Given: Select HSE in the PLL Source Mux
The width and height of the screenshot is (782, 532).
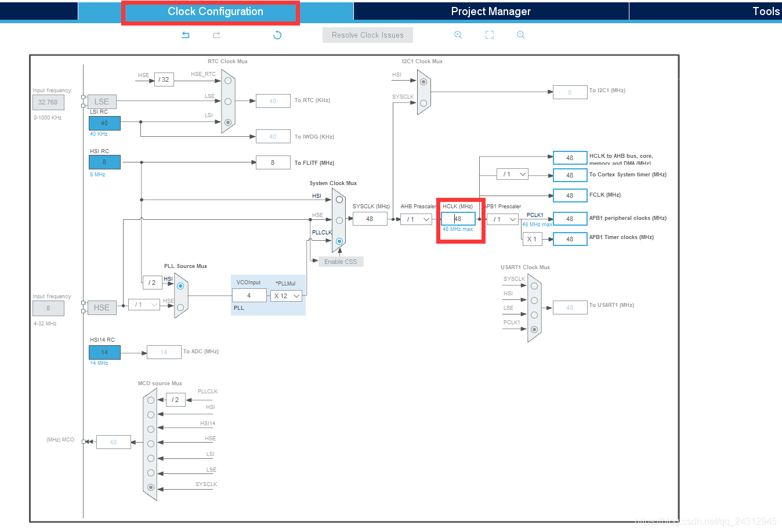Looking at the screenshot, I should (x=180, y=307).
